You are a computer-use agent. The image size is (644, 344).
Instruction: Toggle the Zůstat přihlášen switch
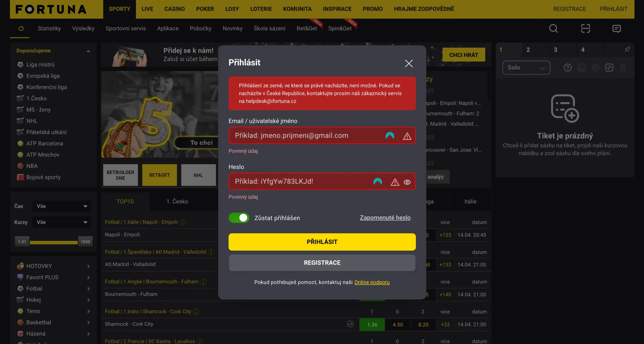(x=239, y=218)
